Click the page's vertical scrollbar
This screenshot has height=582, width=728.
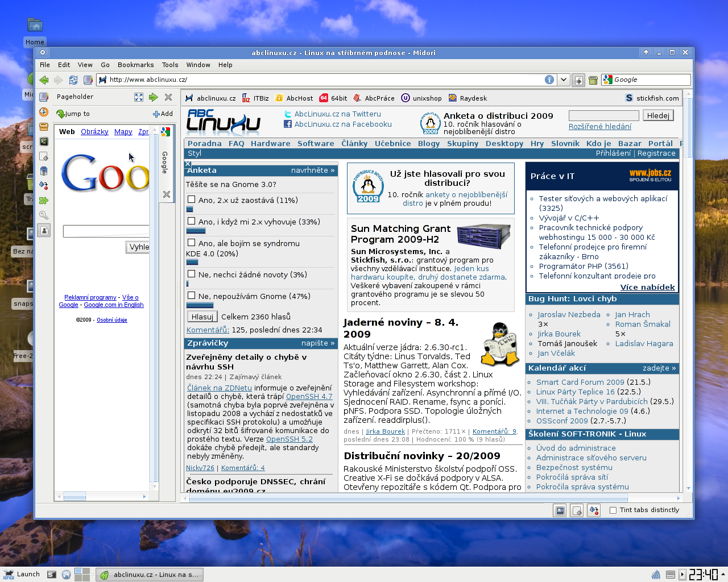688,290
